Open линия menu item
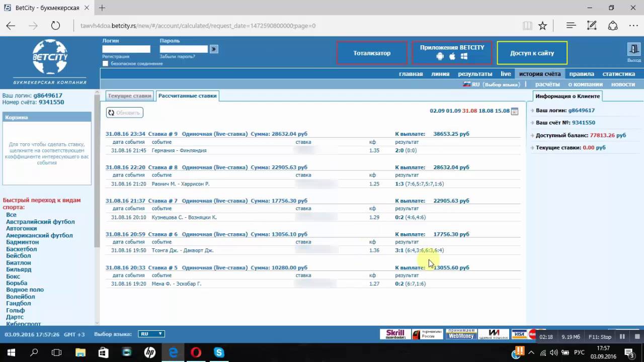The width and height of the screenshot is (644, 362). (x=440, y=74)
